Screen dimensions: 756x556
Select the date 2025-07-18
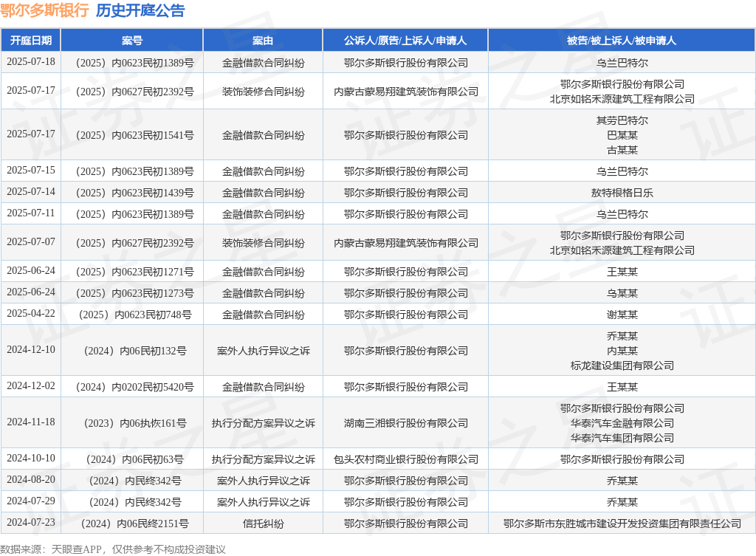pyautogui.click(x=31, y=62)
